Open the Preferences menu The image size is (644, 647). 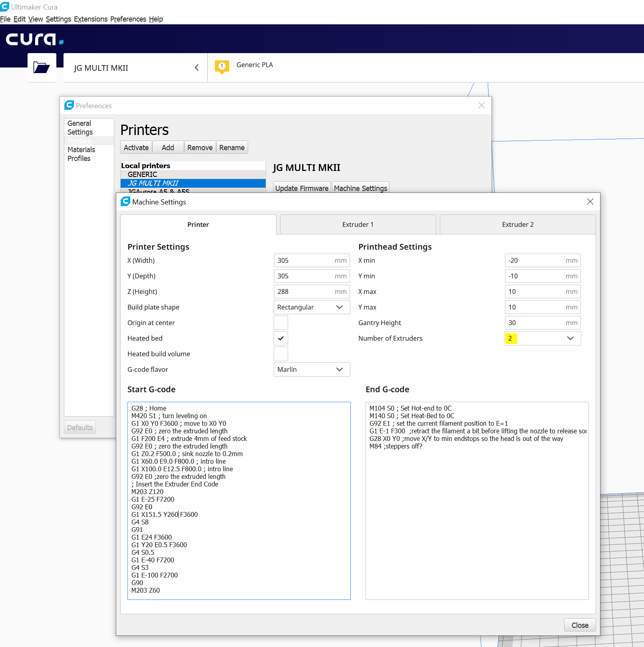click(128, 19)
